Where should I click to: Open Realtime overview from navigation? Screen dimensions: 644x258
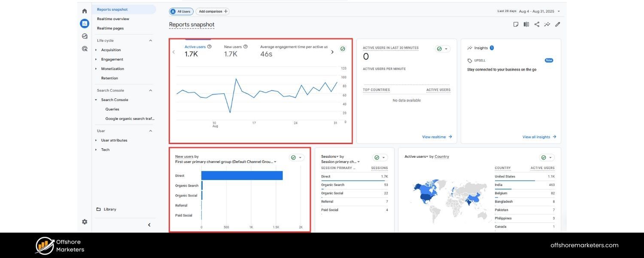113,18
